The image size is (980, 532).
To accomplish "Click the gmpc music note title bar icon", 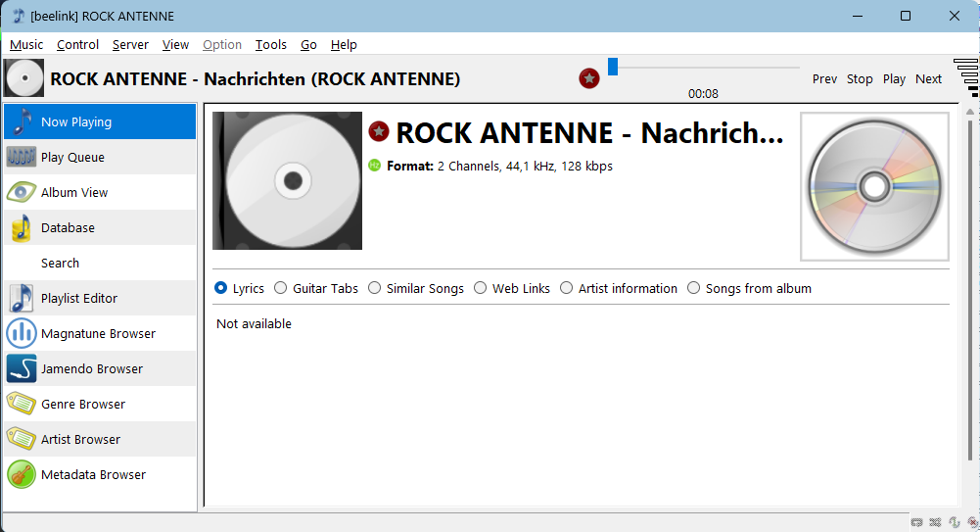I will tap(19, 16).
